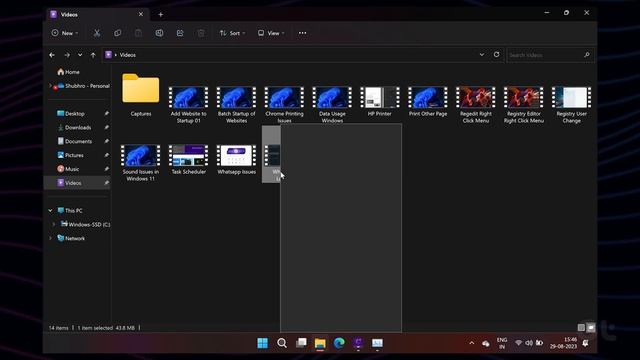Go back with the back arrow
The width and height of the screenshot is (640, 360).
(52, 55)
